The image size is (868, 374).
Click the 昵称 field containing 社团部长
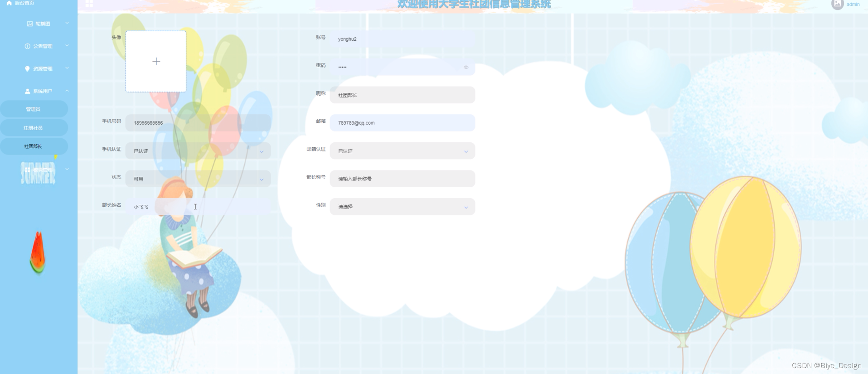tap(402, 95)
